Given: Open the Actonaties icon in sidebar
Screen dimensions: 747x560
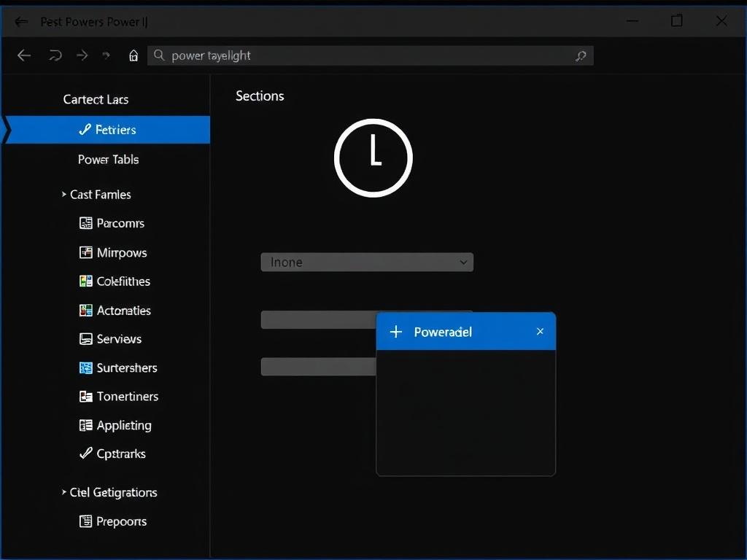Looking at the screenshot, I should (85, 310).
